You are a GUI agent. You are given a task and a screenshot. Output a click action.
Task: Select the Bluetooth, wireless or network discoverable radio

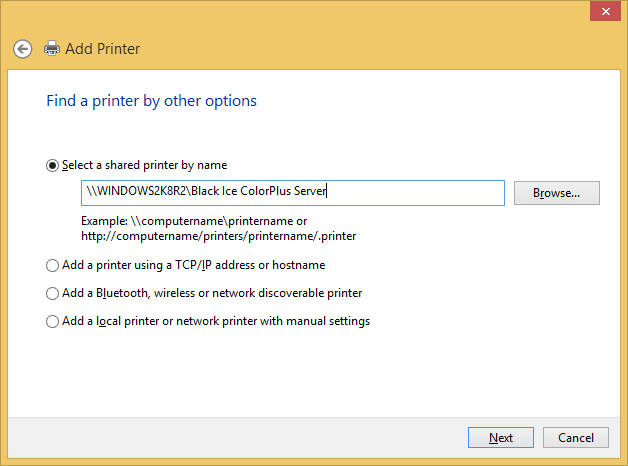tap(52, 293)
